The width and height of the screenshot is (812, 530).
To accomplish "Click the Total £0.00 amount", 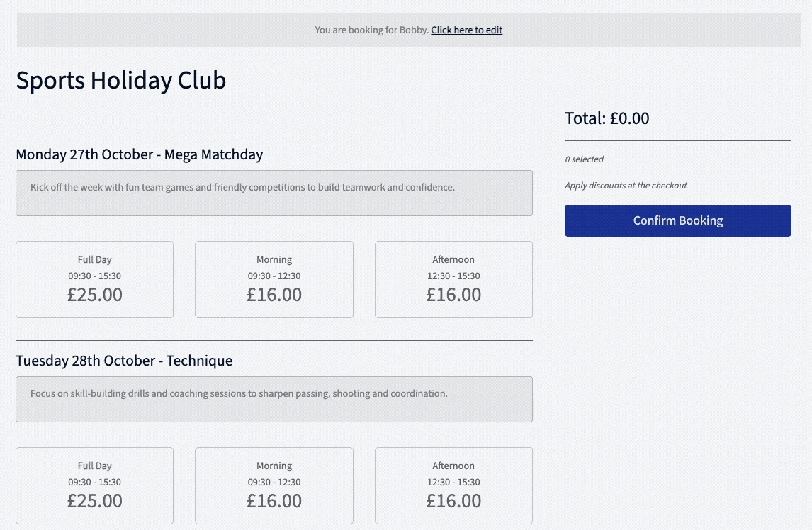I will [x=607, y=118].
